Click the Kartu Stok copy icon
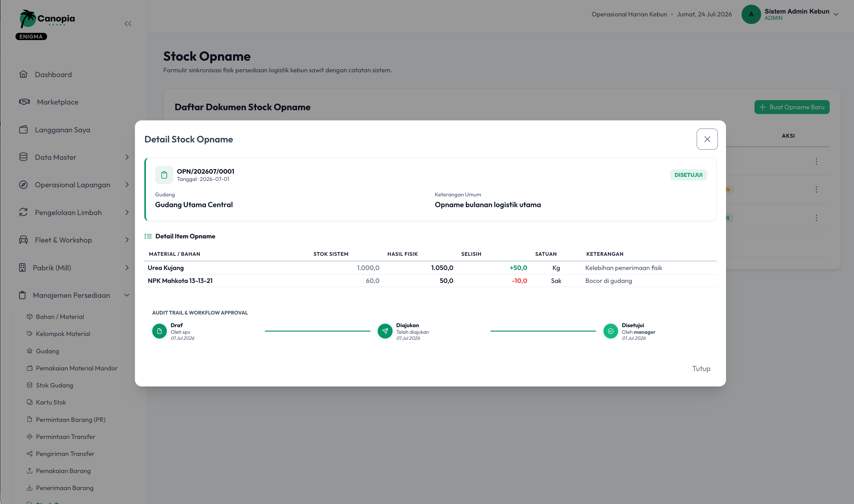Screen dimensions: 854x504 point(30,402)
